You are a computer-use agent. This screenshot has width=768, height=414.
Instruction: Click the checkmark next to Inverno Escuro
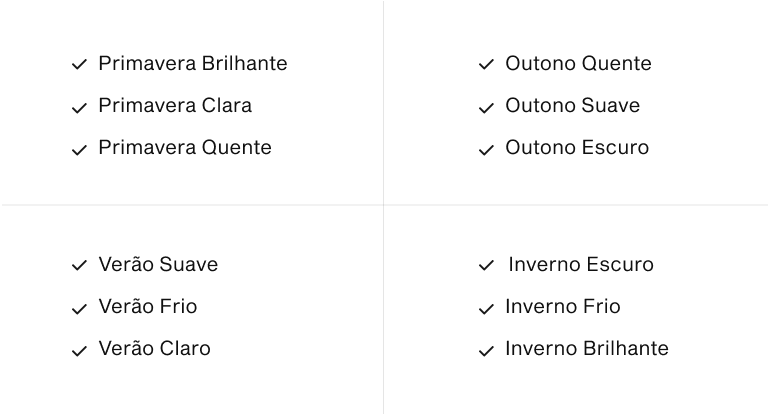click(x=486, y=265)
